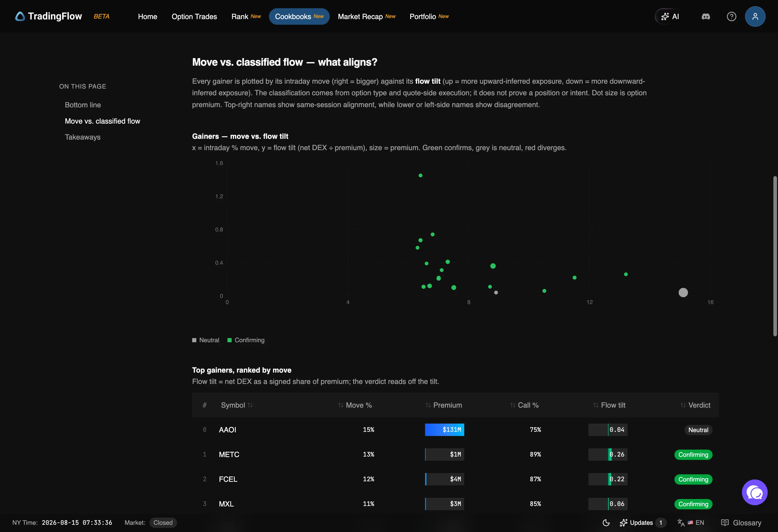Viewport: 778px width, 532px height.
Task: Jump to Move vs. classified flow section
Action: pos(103,121)
